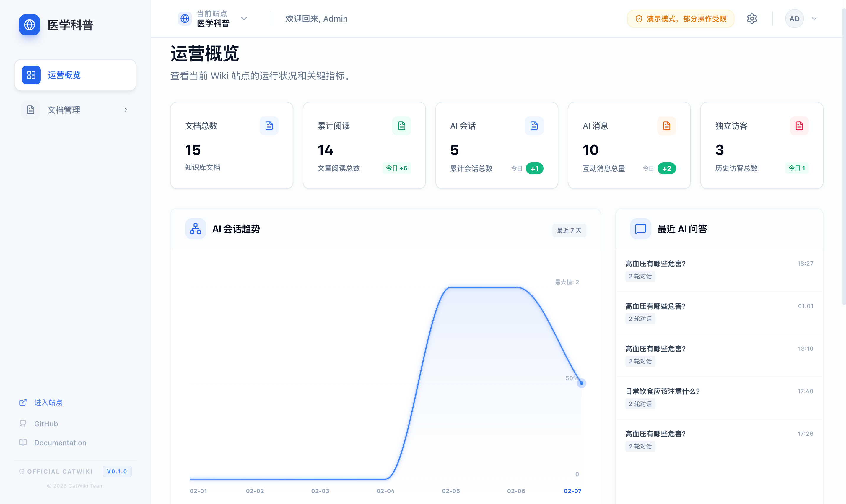Viewport: 846px width, 504px height.
Task: Click the V0.1.0 version badge
Action: pyautogui.click(x=117, y=472)
